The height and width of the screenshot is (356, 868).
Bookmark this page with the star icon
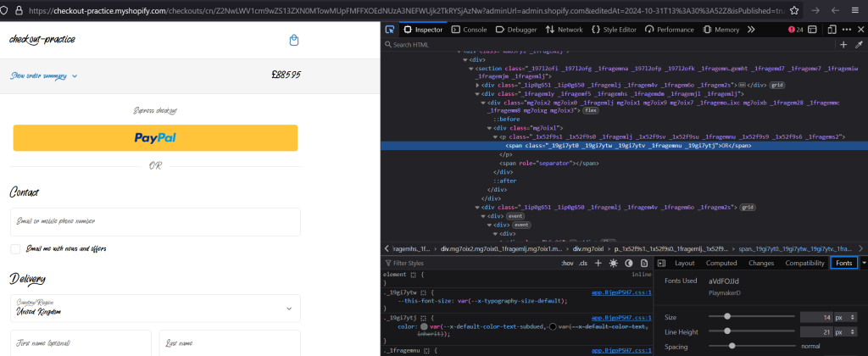[x=793, y=11]
